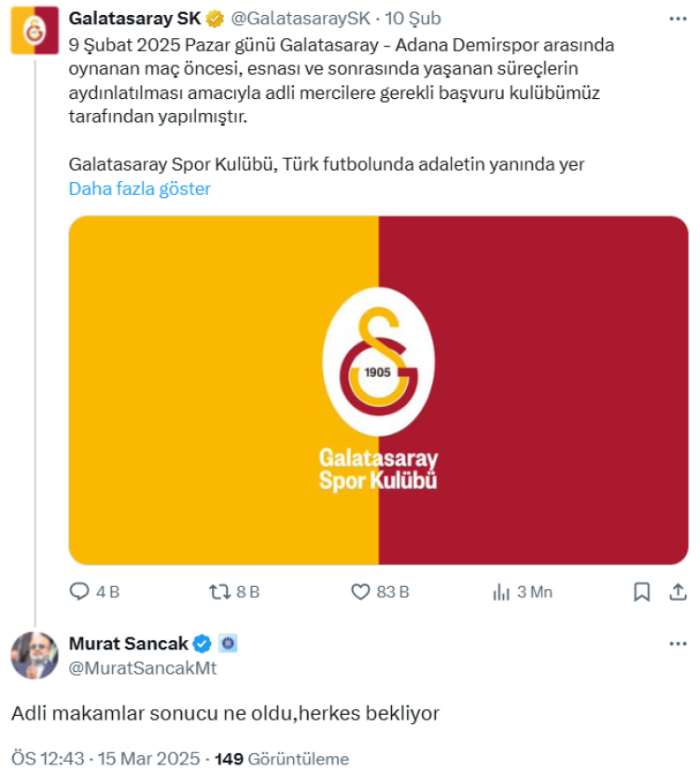Bookmark the Galatasaray SK tweet
The image size is (700, 784).
pos(641,592)
